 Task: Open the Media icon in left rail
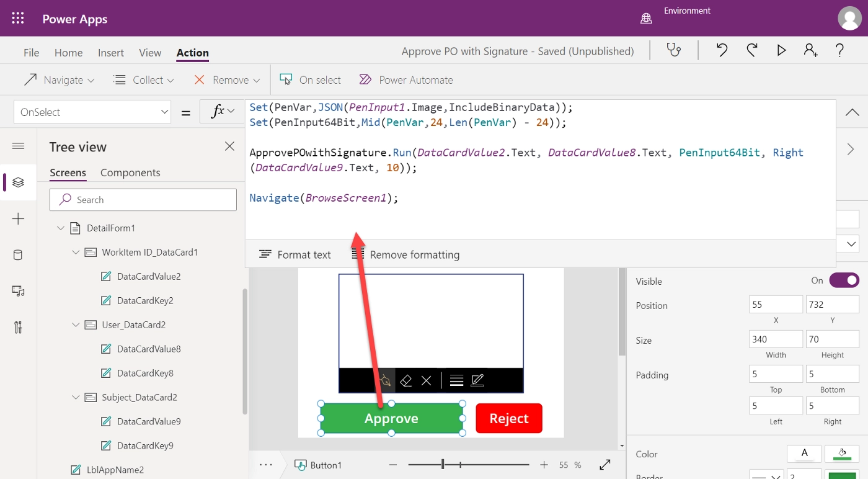[18, 291]
